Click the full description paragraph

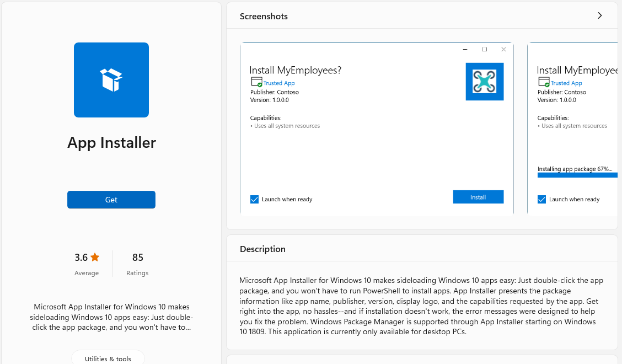(421, 306)
